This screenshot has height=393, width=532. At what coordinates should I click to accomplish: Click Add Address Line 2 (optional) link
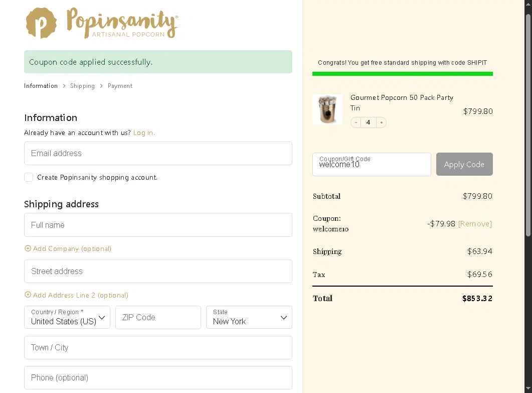pos(80,295)
